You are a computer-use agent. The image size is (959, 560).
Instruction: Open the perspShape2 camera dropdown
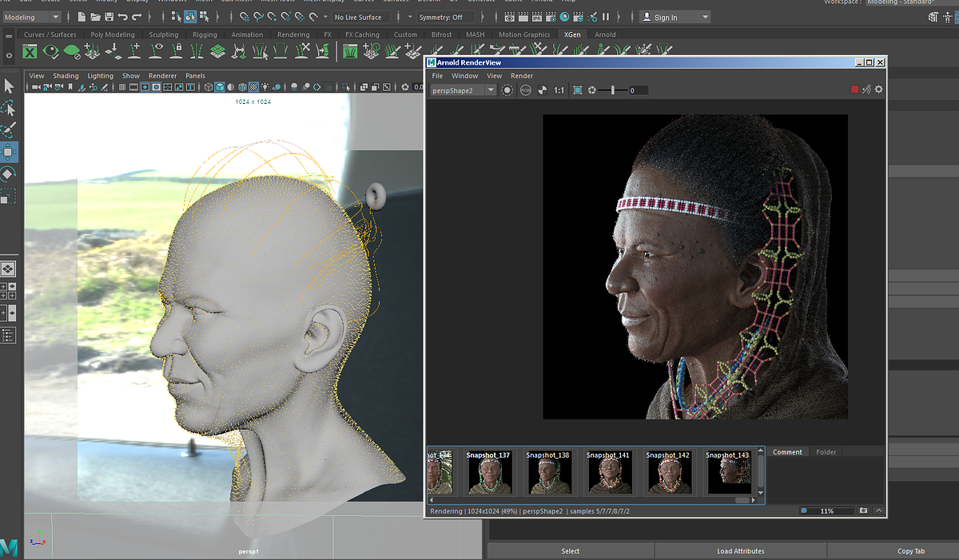pyautogui.click(x=464, y=90)
